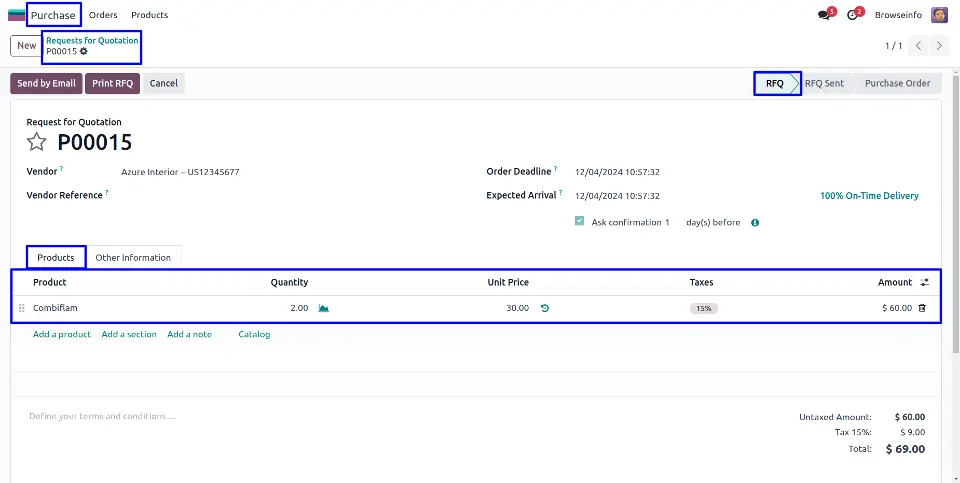Click the unit price reset icon

point(545,308)
